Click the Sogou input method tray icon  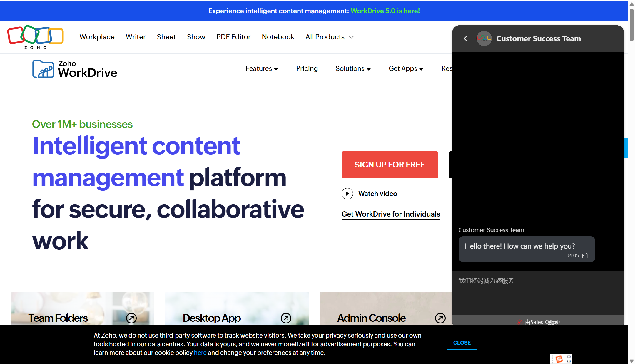[x=559, y=359]
